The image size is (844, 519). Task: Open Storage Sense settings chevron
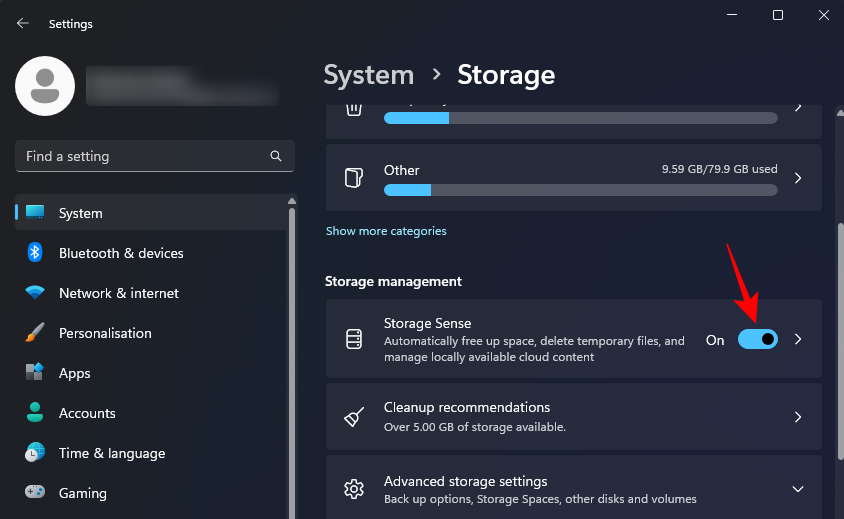(798, 340)
